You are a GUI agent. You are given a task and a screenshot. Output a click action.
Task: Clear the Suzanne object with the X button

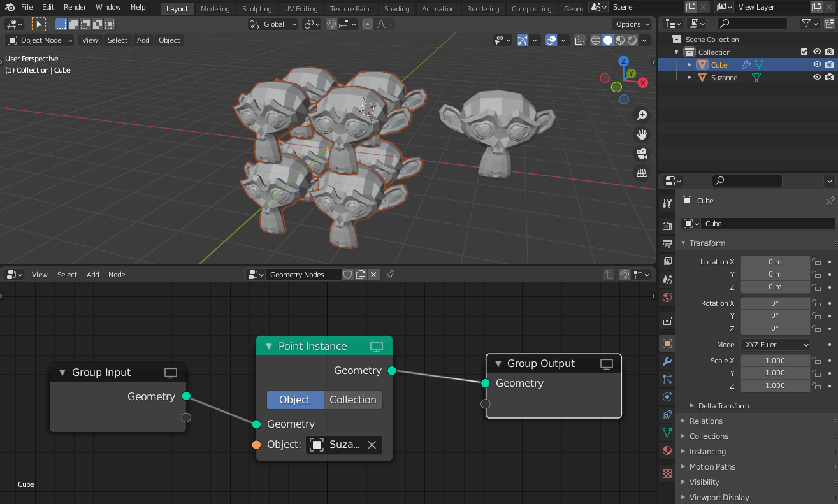[372, 445]
